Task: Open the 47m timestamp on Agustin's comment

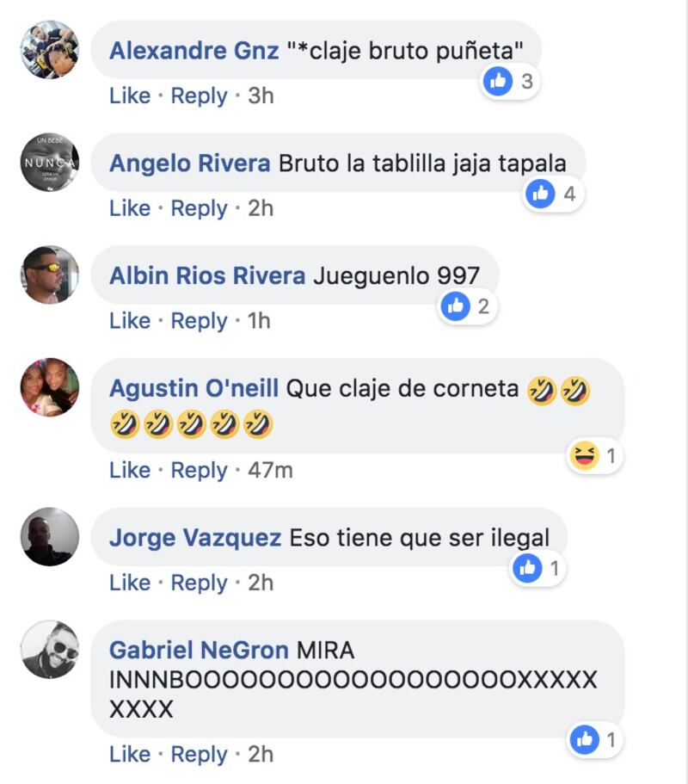Action: click(x=270, y=470)
